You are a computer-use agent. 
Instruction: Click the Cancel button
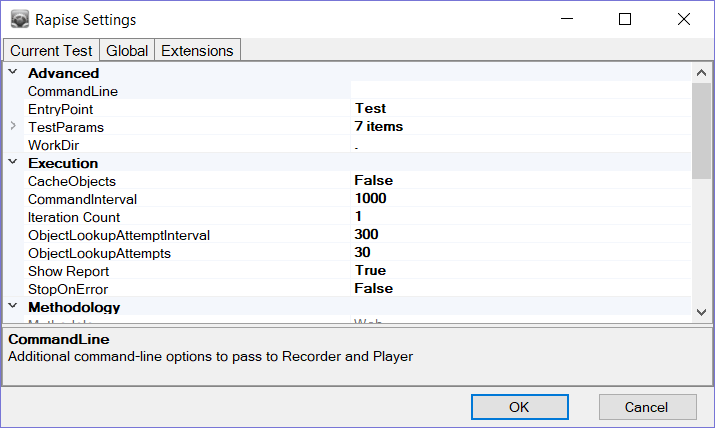[647, 406]
